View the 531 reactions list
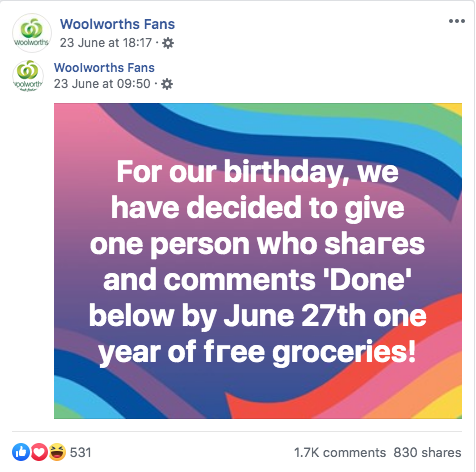Screen dimensions: 476x472 click(x=80, y=452)
